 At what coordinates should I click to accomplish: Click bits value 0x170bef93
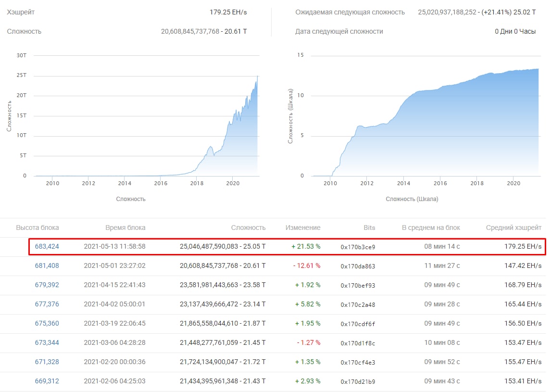358,286
